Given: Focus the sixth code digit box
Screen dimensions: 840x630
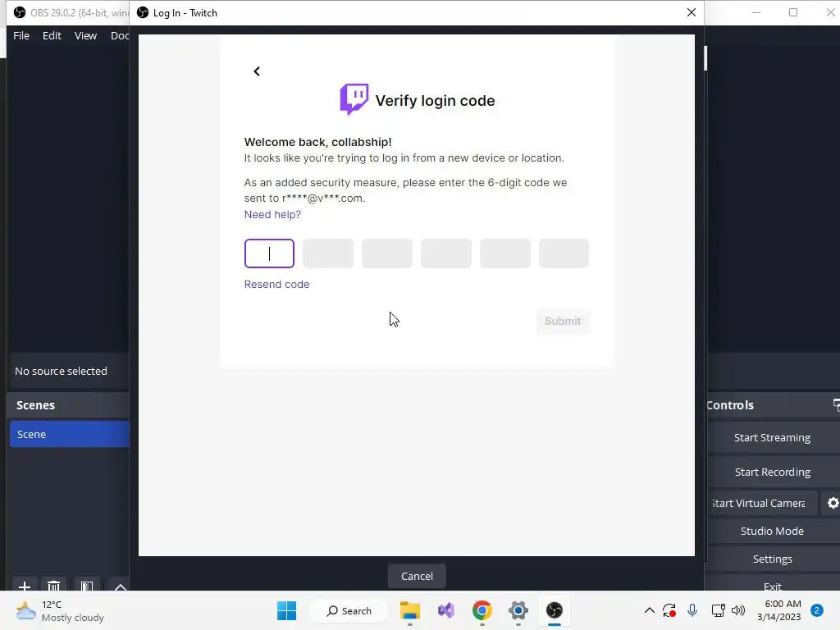Looking at the screenshot, I should pyautogui.click(x=564, y=253).
